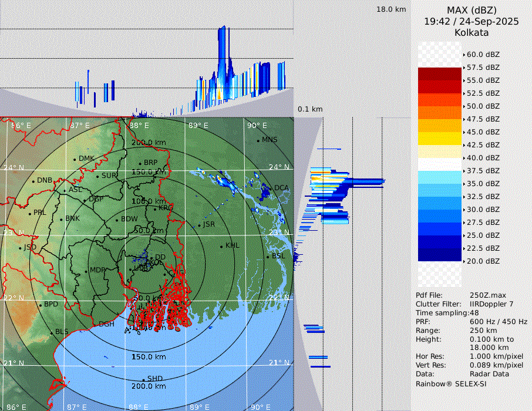The width and height of the screenshot is (532, 411).
Task: Click the MAX (dBZ) title text
Action: 472,10
